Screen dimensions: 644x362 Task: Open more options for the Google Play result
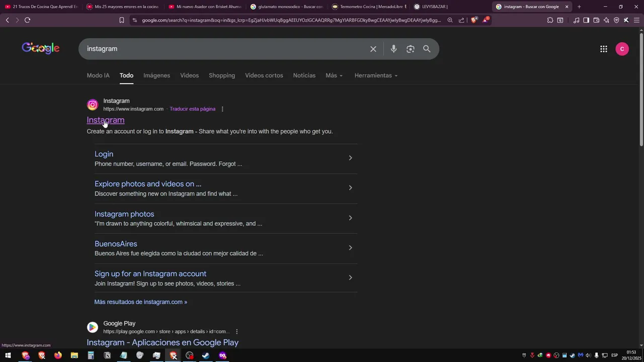(x=236, y=332)
